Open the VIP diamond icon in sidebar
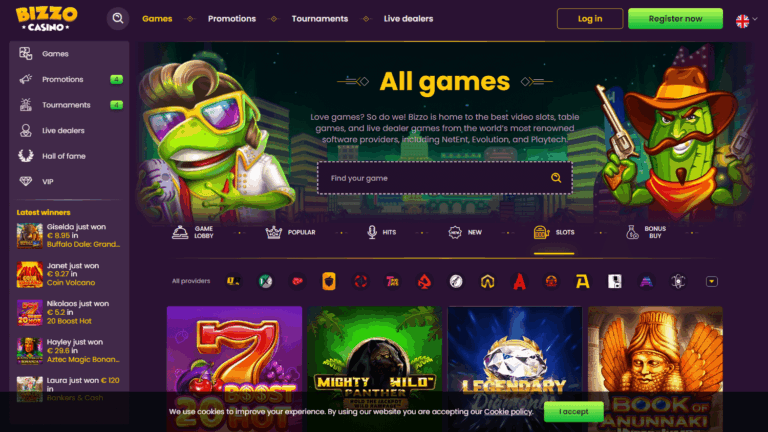The width and height of the screenshot is (768, 432). pos(25,181)
